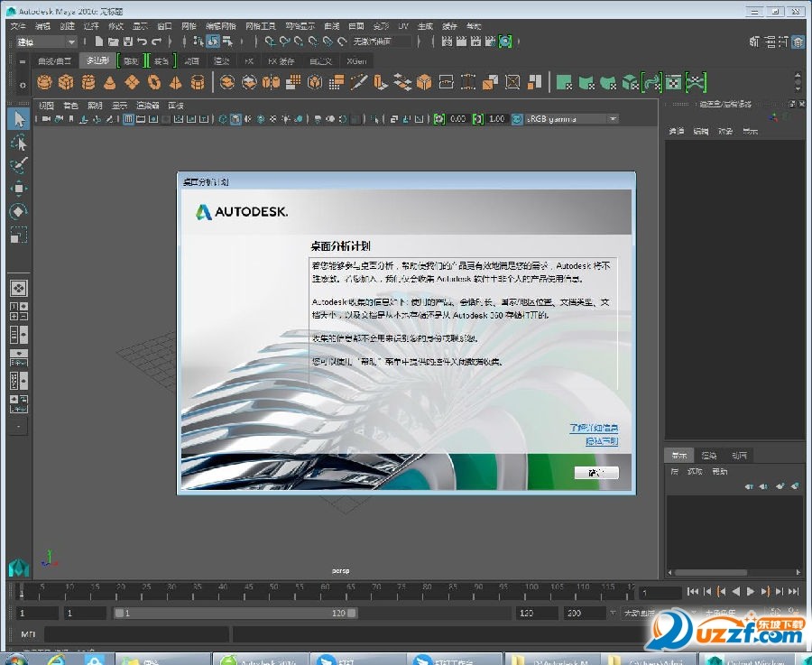Viewport: 812px width, 665px height.
Task: Toggle the four-pane layout quick button
Action: 18,311
